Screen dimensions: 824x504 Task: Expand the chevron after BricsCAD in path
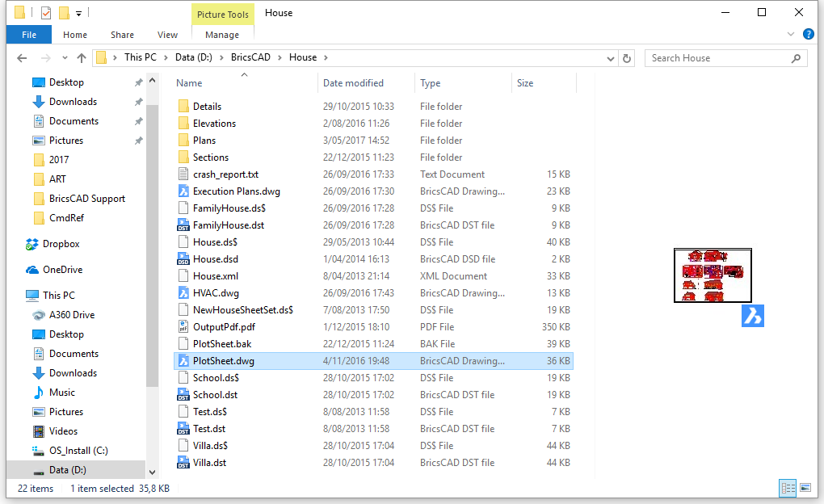click(280, 58)
